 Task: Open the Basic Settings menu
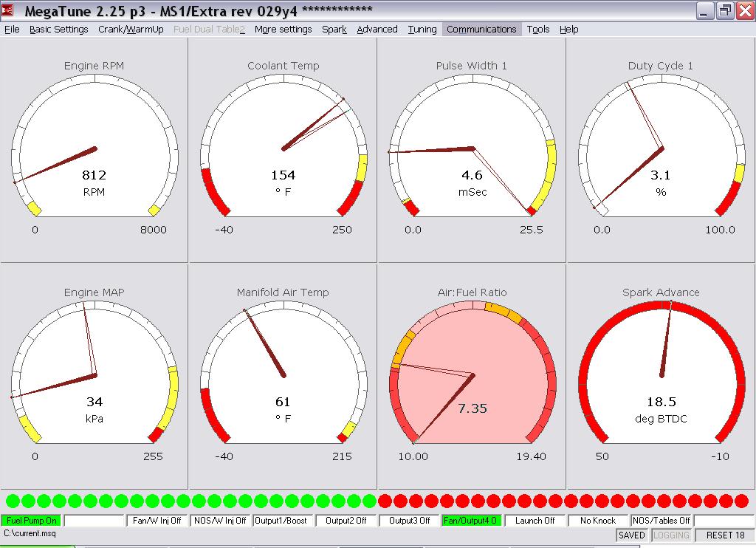point(59,30)
